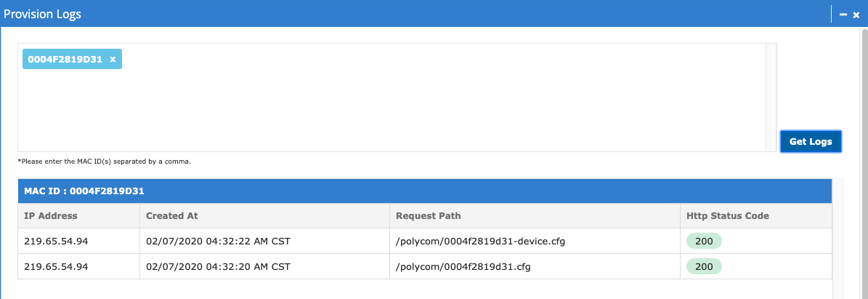Image resolution: width=868 pixels, height=299 pixels.
Task: Click the 04:32:22 AM CST timestamp
Action: 218,242
